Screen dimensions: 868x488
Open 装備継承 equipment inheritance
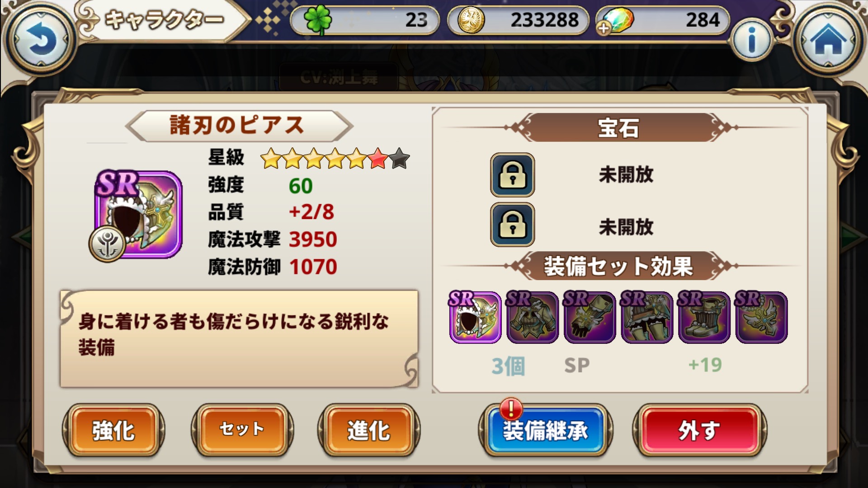coord(545,430)
